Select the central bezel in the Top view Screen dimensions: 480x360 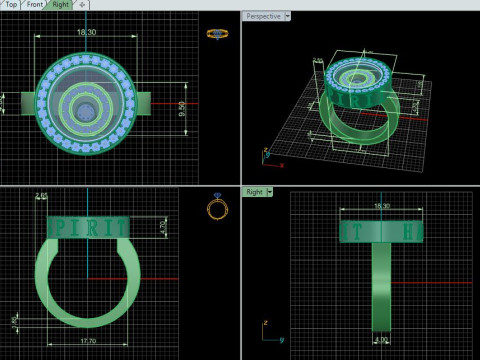click(x=85, y=110)
